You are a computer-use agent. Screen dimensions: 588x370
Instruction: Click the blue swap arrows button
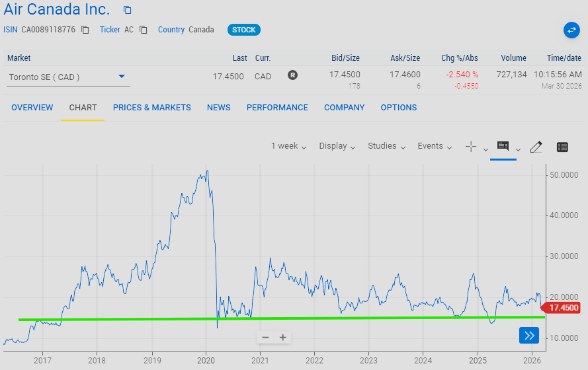[571, 30]
